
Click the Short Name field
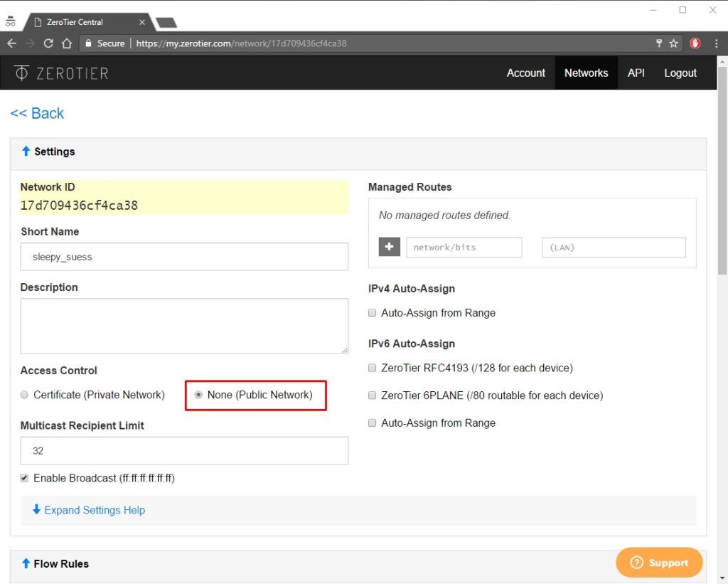(x=184, y=257)
